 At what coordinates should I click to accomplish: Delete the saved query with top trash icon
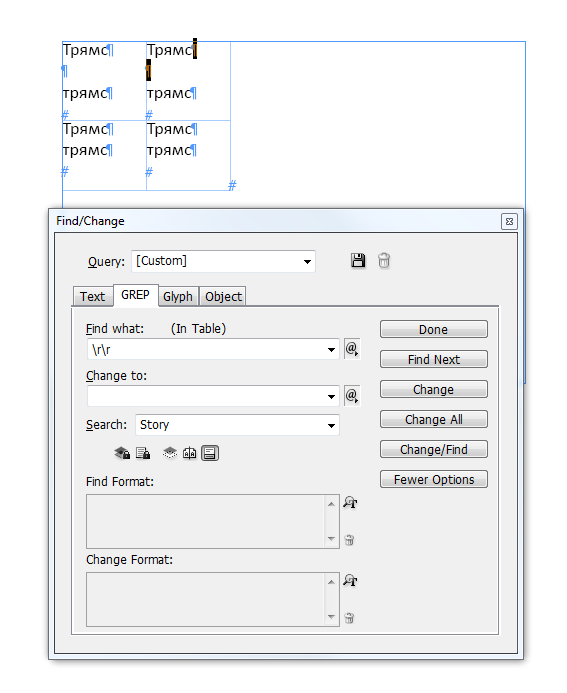coord(384,260)
